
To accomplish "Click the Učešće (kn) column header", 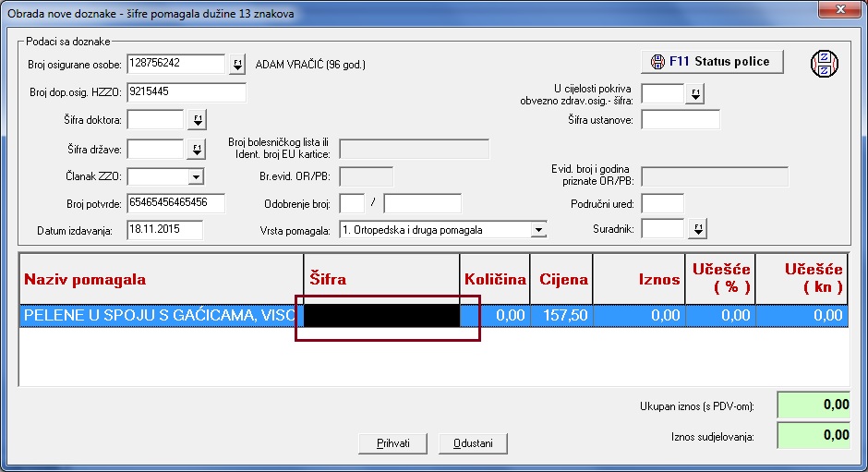I will pyautogui.click(x=802, y=279).
